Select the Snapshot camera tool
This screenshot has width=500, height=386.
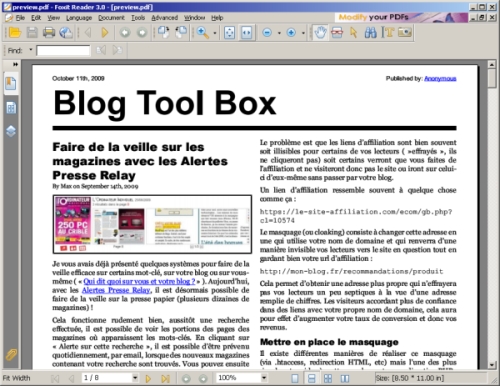click(405, 32)
